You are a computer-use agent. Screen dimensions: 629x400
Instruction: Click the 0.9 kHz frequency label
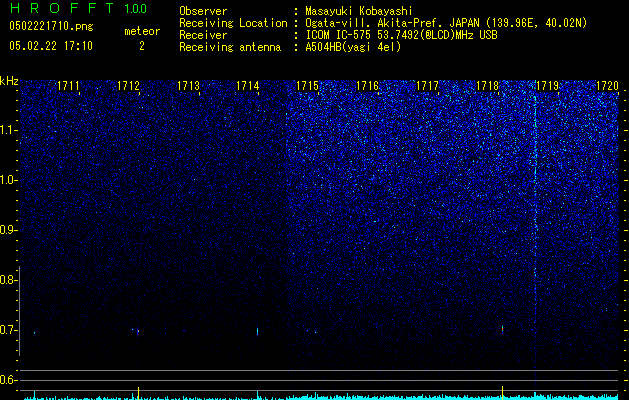pos(7,230)
